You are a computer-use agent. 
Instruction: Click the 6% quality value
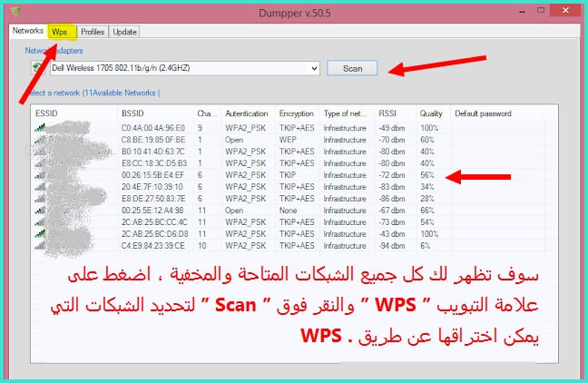click(425, 246)
